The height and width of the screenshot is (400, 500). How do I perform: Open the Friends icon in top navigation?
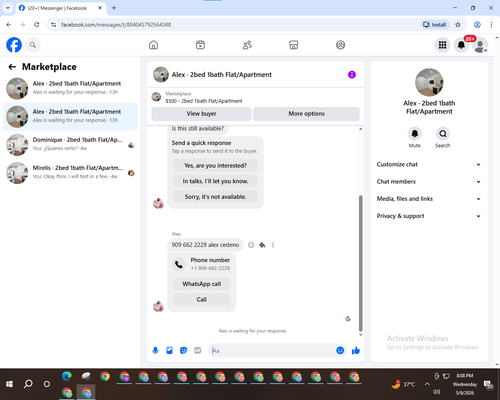247,45
